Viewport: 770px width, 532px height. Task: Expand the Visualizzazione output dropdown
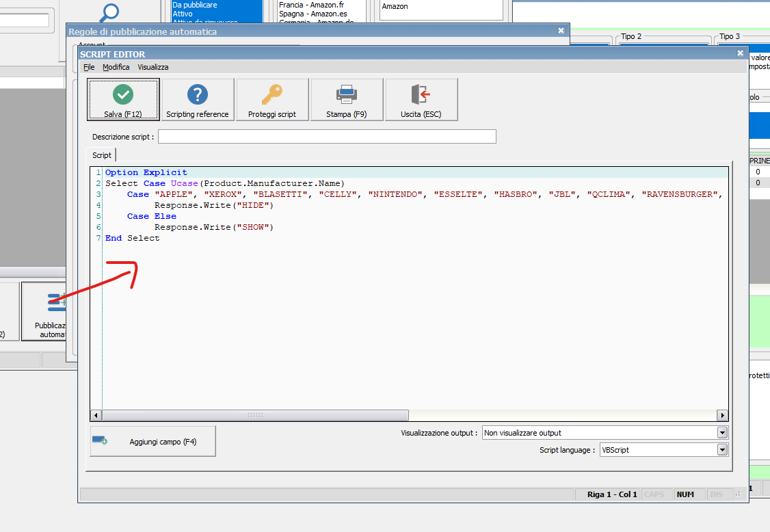(722, 433)
